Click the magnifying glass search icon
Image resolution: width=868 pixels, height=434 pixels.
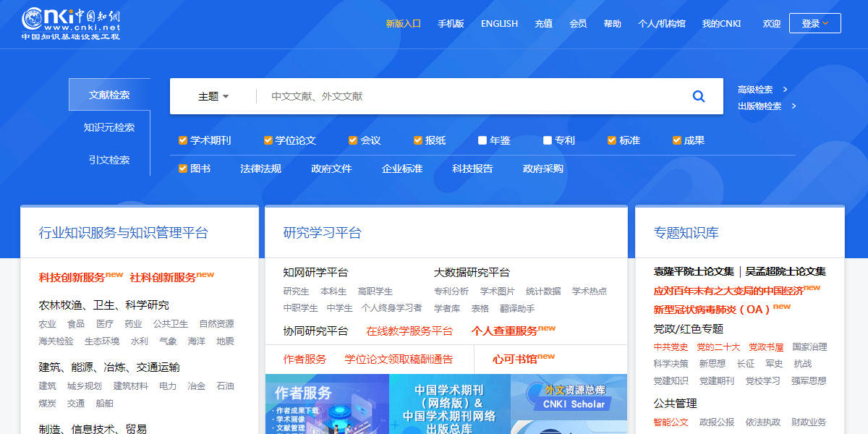(699, 96)
